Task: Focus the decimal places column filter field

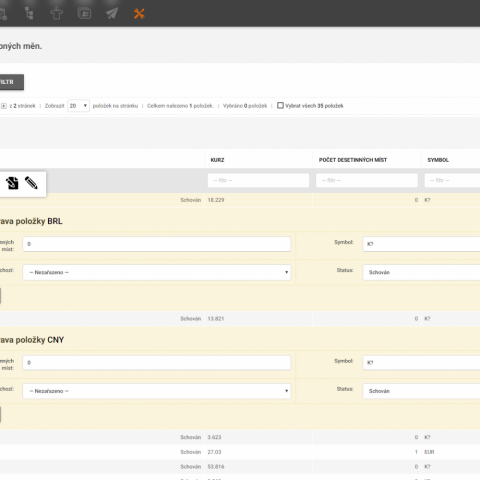Action: click(367, 180)
